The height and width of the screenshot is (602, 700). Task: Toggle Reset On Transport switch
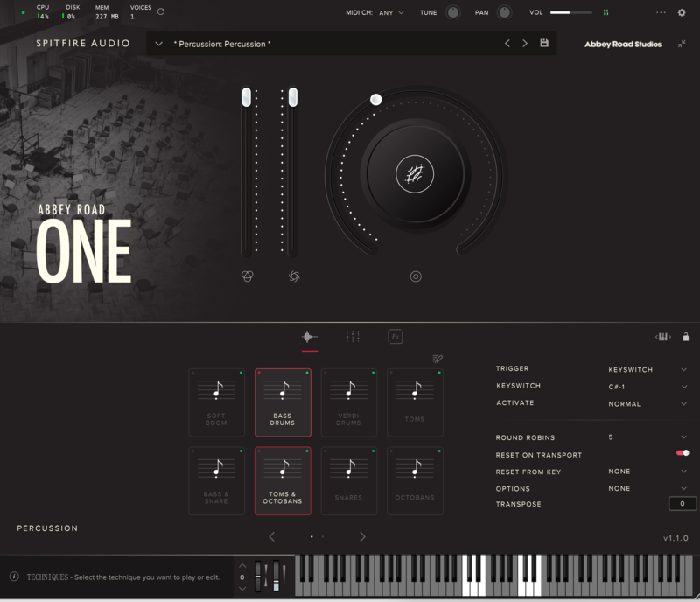(x=682, y=453)
